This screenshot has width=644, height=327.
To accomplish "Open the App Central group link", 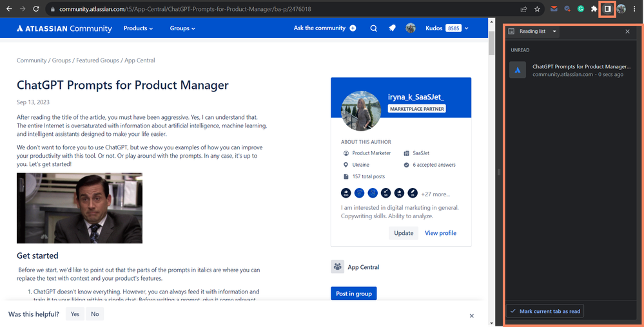I will coord(364,267).
